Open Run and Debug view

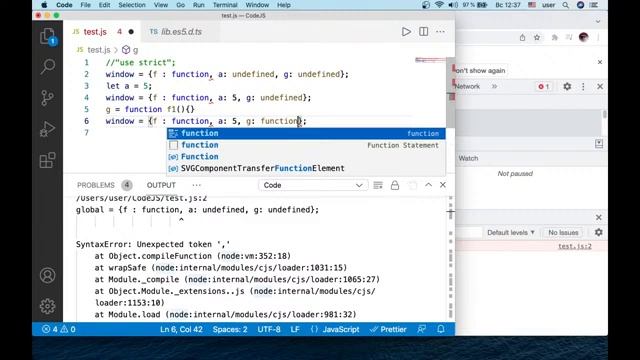pyautogui.click(x=47, y=129)
